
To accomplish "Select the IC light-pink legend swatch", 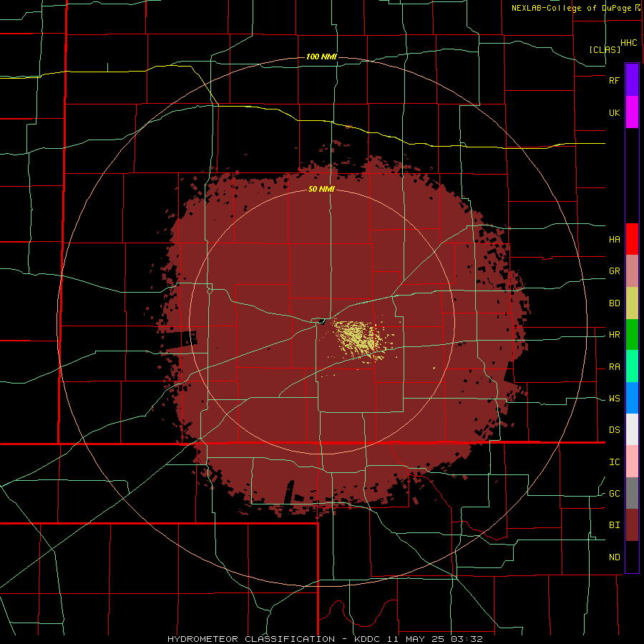I will [x=632, y=462].
